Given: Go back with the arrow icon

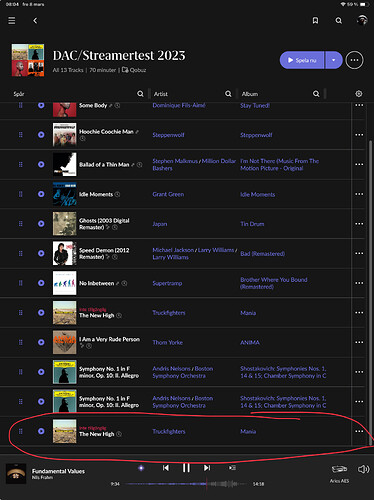Looking at the screenshot, I should pos(35,21).
